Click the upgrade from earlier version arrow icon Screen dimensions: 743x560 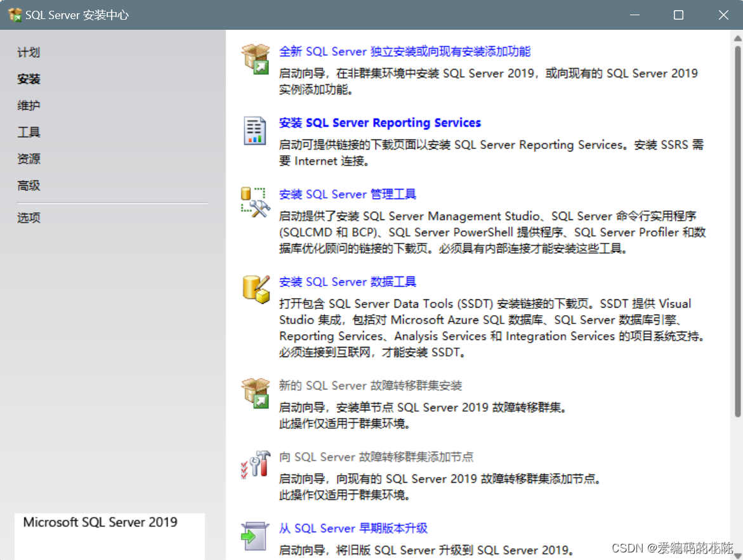coord(254,536)
